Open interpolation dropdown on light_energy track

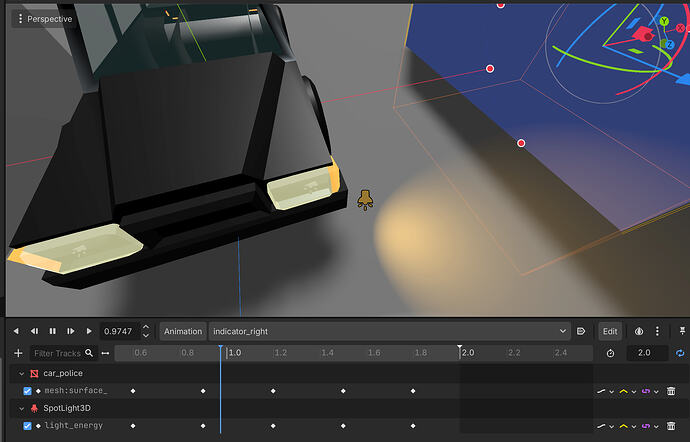(x=634, y=426)
